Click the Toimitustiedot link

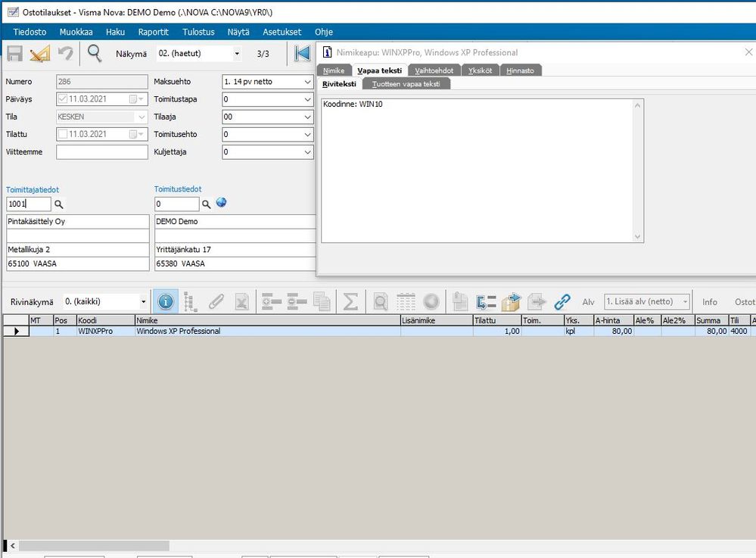point(178,189)
